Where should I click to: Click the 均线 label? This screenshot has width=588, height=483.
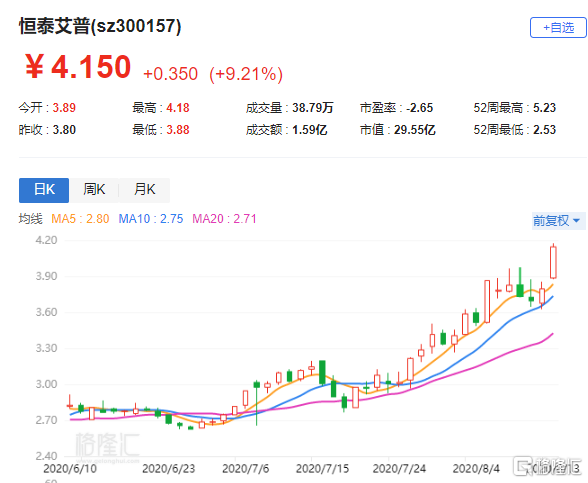pos(31,219)
